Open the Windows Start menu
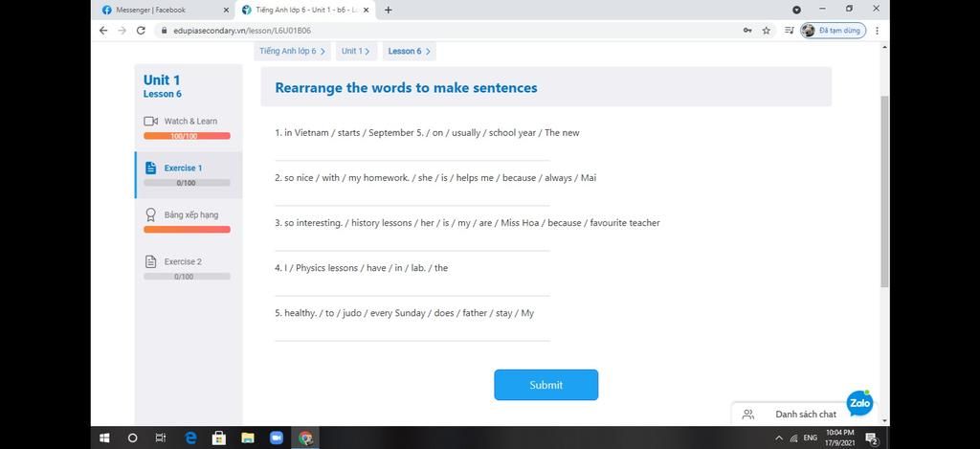 pos(104,438)
